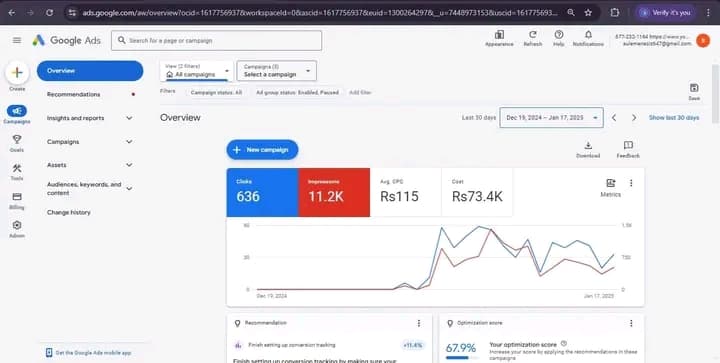The height and width of the screenshot is (363, 720).
Task: Click the Verify it's you button
Action: (x=666, y=13)
